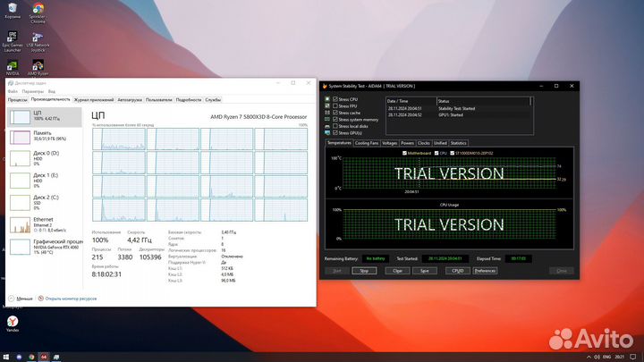Viewport: 644px width, 362px height.
Task: Click the Stress FPU icon in AIDA64
Action: 327,105
